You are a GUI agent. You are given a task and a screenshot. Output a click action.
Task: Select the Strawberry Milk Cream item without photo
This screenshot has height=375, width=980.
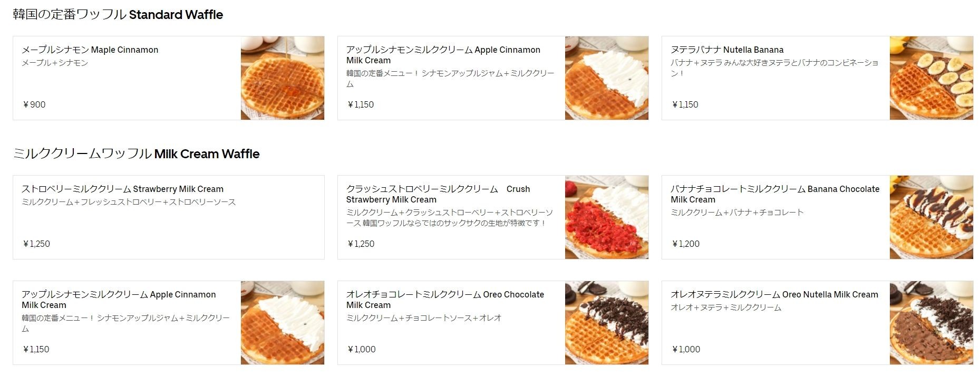pos(122,189)
